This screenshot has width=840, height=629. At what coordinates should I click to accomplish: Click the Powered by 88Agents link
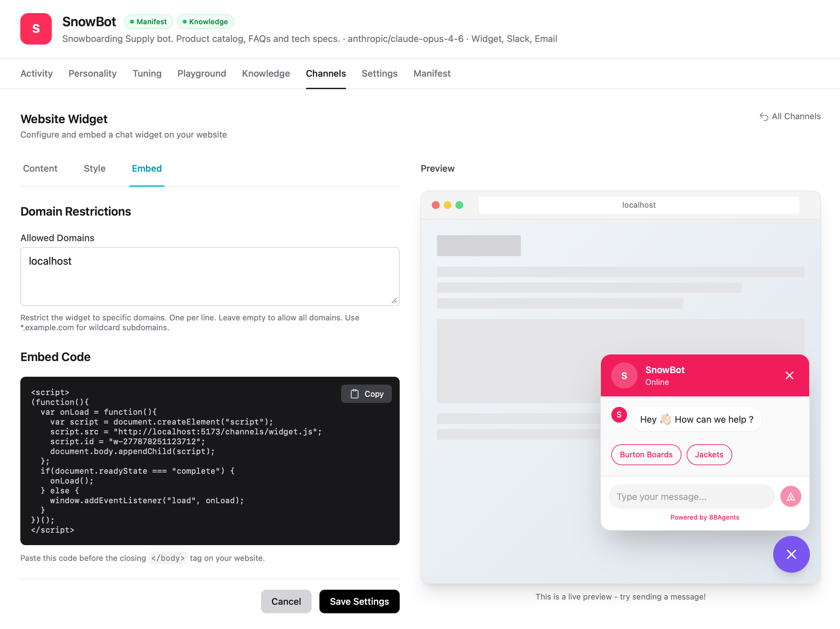(705, 517)
